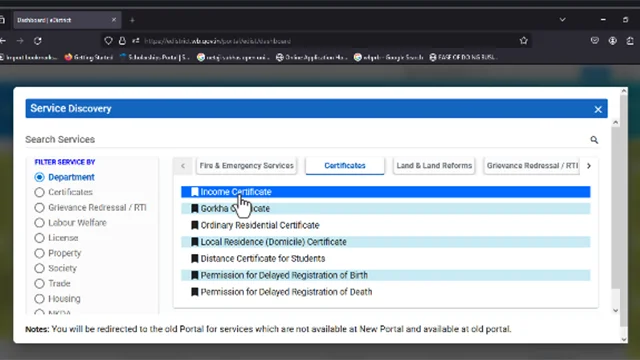The height and width of the screenshot is (360, 640).
Task: Open Permission for Delayed Registration of Birth
Action: coord(386,276)
